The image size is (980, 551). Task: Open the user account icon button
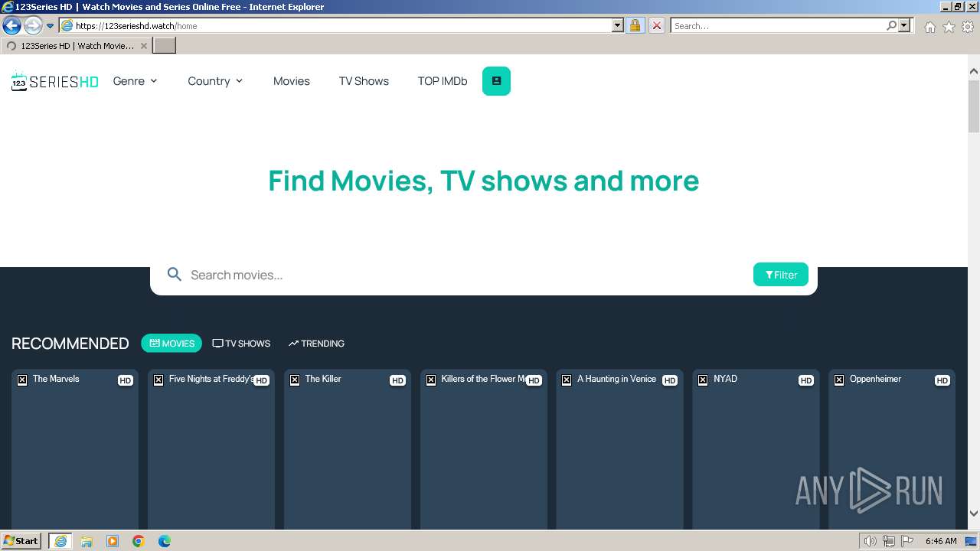pos(496,81)
